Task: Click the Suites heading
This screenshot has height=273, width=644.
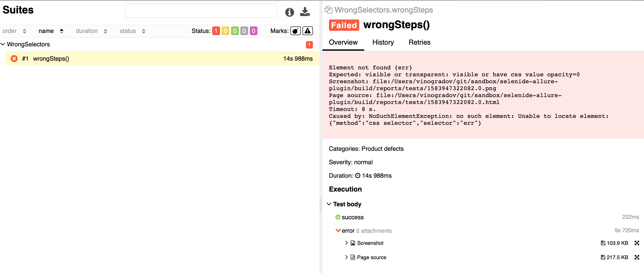Action: click(18, 10)
